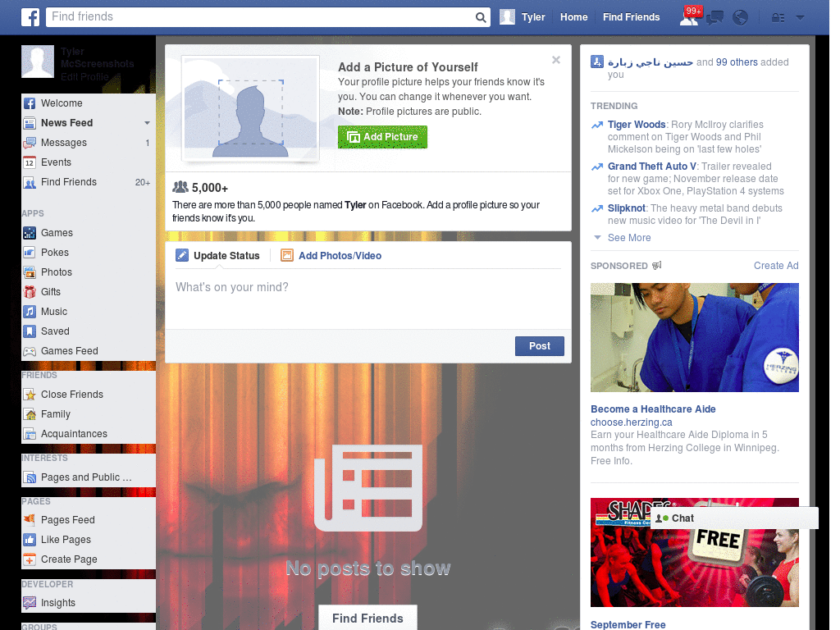Open the Games app icon
Image resolution: width=840 pixels, height=630 pixels.
point(30,233)
